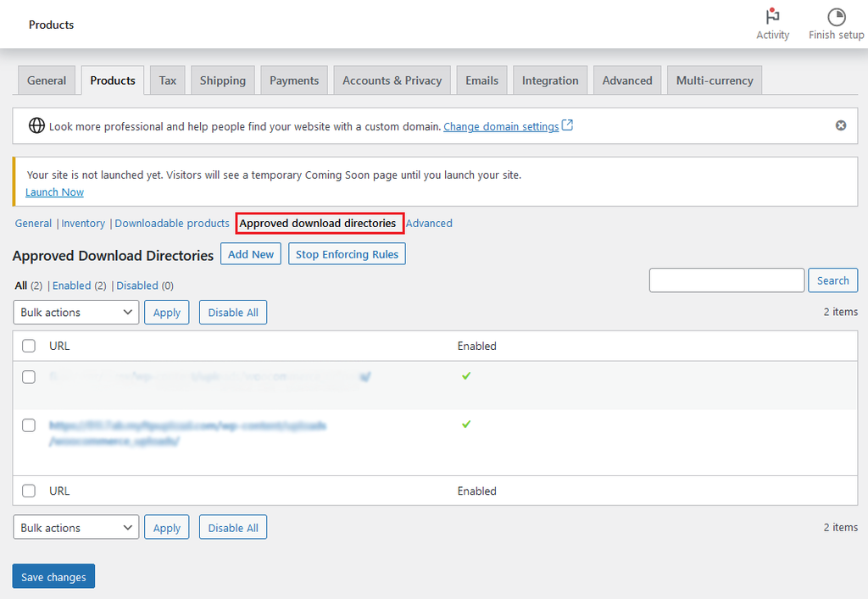Click the Save changes button
Screen dimensions: 868x599
point(53,577)
